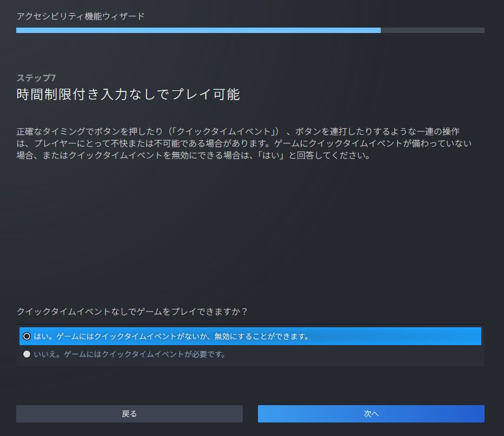
Task: Click the unfilled gray part of progress bar
Action: [433, 30]
